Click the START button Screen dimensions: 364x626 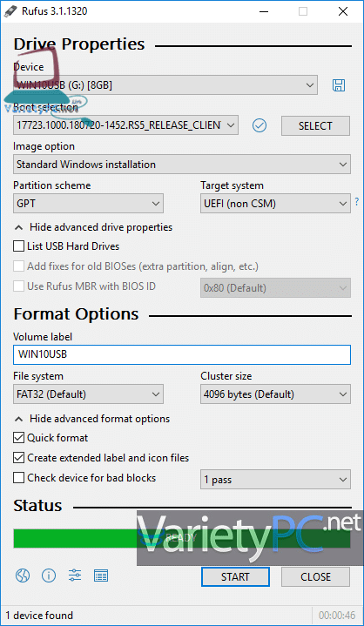pos(235,576)
